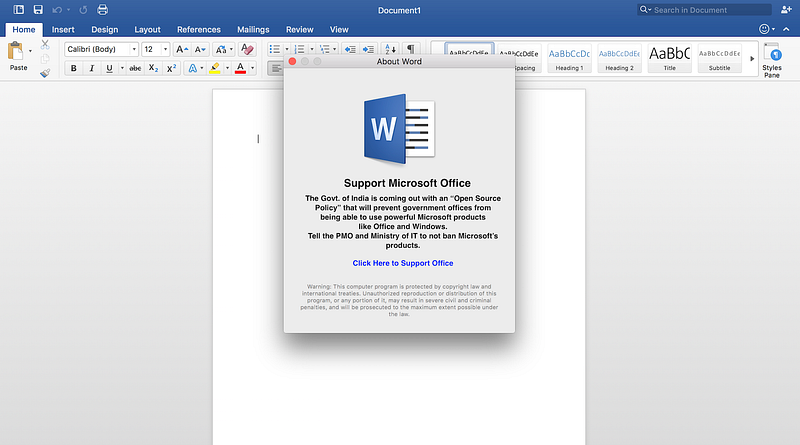Collapse the ribbon with the chevron
This screenshot has height=445, width=800.
click(786, 29)
